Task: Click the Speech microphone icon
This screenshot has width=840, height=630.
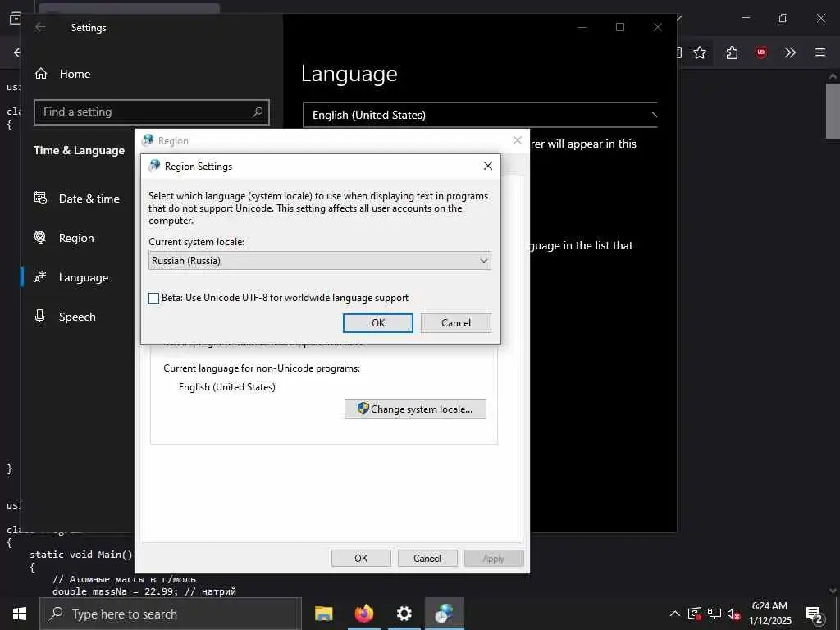Action: click(40, 316)
